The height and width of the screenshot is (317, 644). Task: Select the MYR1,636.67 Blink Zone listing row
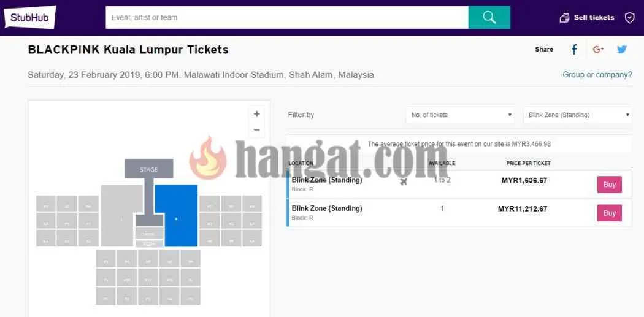pyautogui.click(x=459, y=185)
